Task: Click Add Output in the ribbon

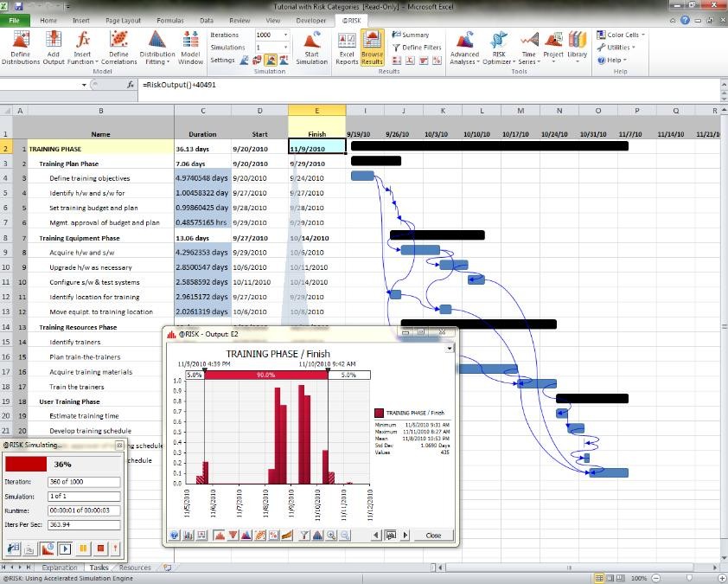Action: (x=54, y=45)
